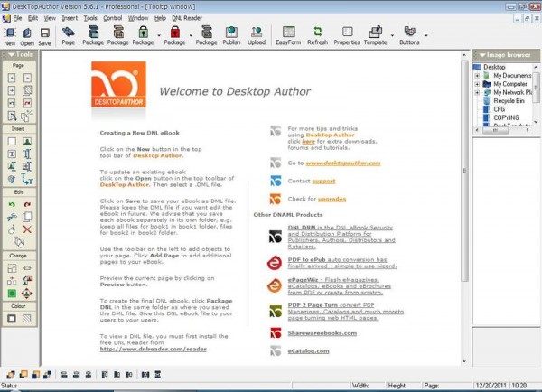
Task: Collapse the Tools panel header triangle
Action: tap(12, 54)
